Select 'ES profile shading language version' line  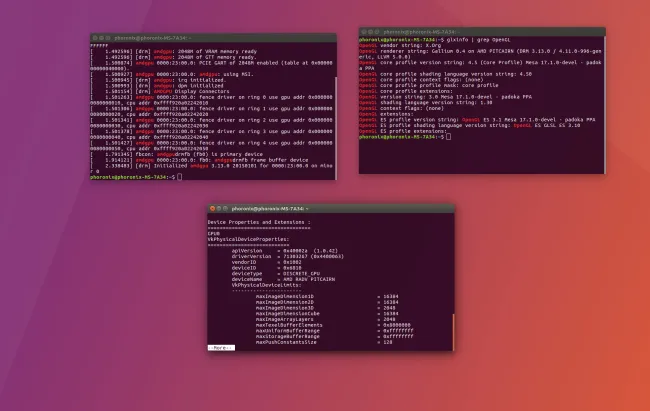[470, 125]
